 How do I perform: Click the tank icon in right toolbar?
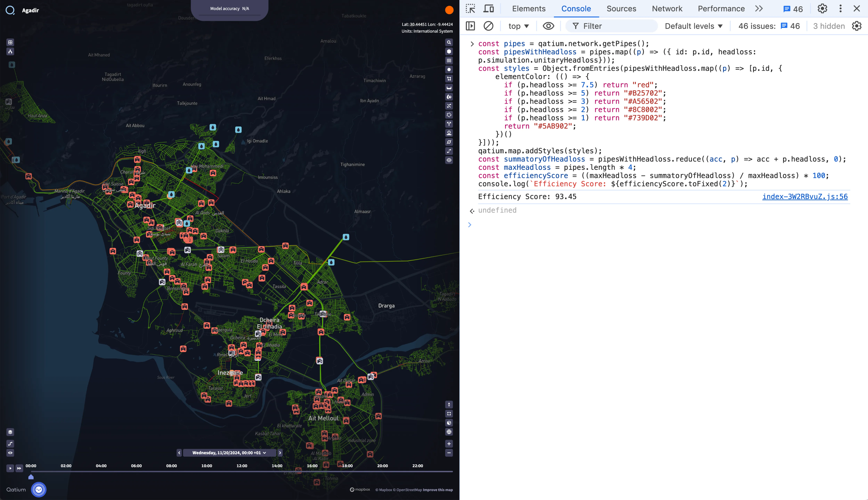449,88
